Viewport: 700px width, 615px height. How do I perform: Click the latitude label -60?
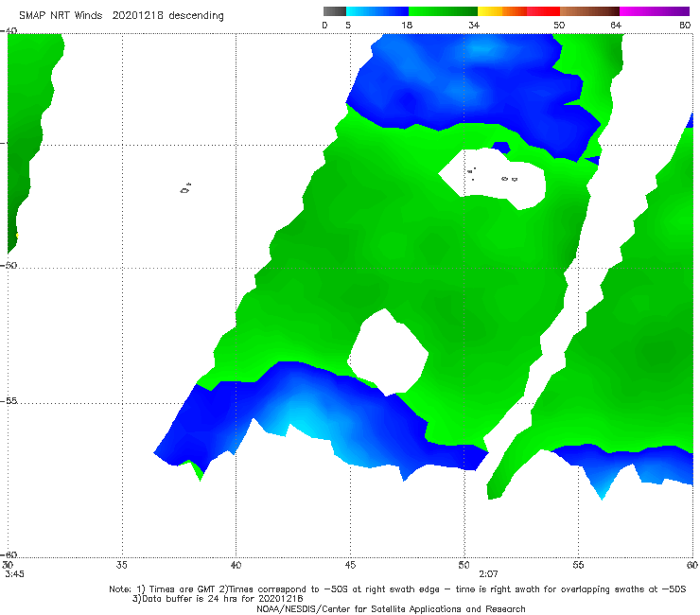point(9,554)
